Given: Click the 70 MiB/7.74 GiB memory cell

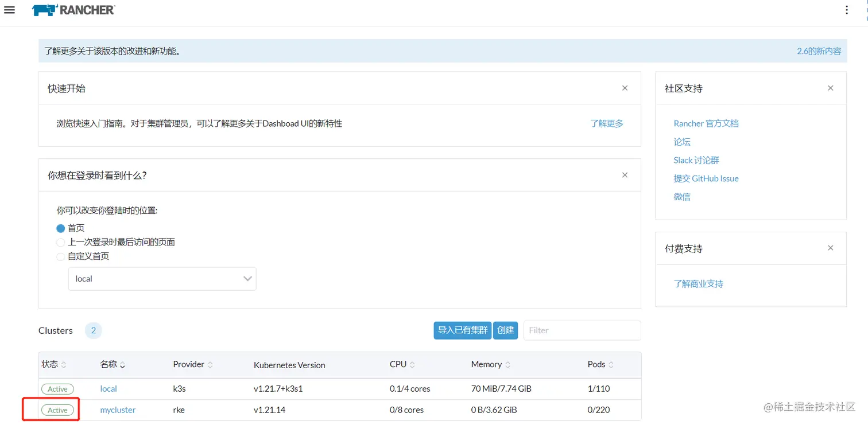Looking at the screenshot, I should pos(501,389).
